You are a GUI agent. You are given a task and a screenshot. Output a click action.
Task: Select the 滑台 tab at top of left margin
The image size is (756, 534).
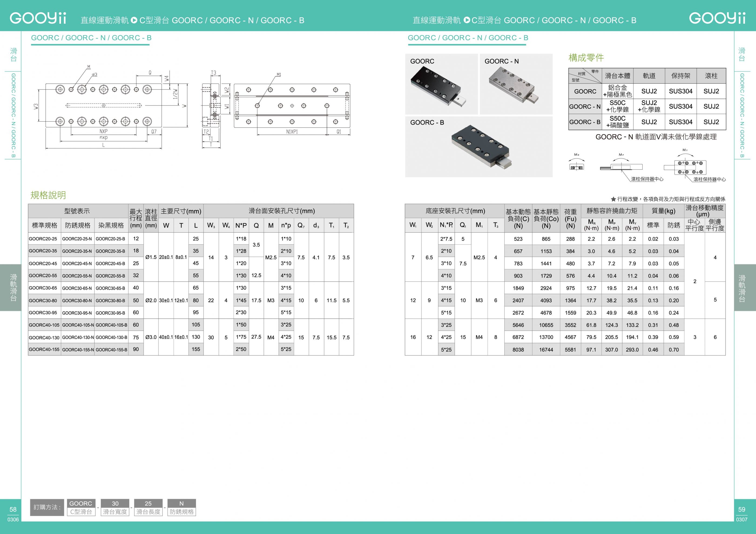[x=13, y=54]
